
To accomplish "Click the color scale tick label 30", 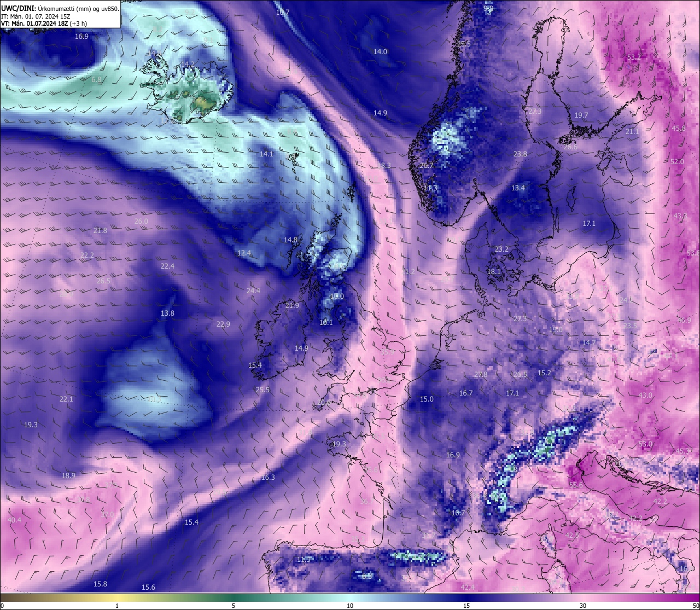I will point(583,606).
